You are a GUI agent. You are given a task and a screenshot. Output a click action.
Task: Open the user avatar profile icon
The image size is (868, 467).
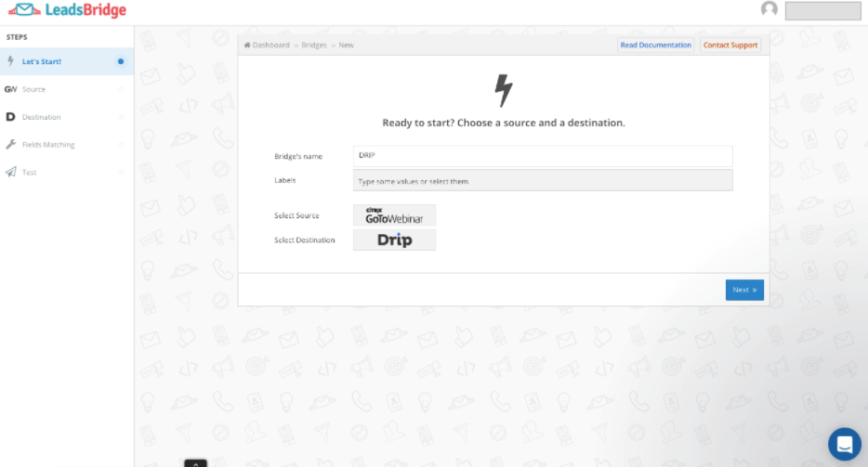[769, 10]
